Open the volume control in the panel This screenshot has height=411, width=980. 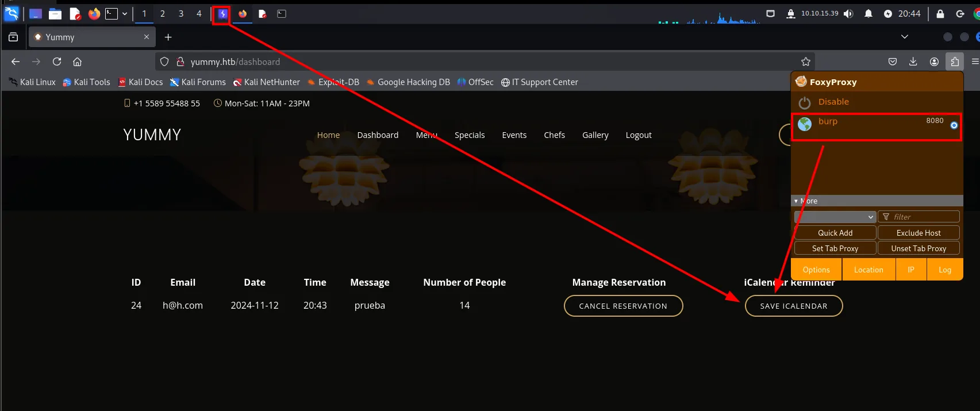[849, 14]
